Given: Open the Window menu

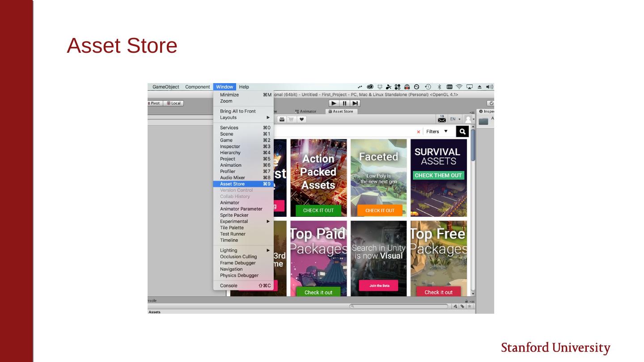Looking at the screenshot, I should click(225, 87).
